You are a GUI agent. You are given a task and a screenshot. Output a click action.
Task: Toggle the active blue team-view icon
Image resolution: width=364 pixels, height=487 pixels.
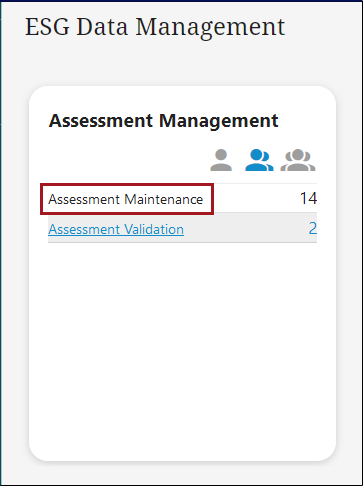[259, 160]
